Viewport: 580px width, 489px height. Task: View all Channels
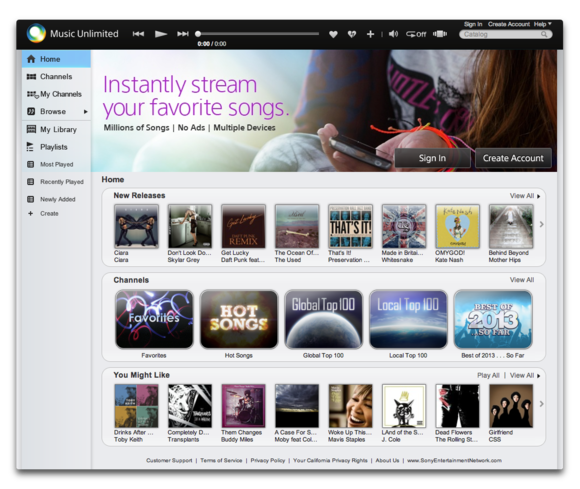(522, 280)
